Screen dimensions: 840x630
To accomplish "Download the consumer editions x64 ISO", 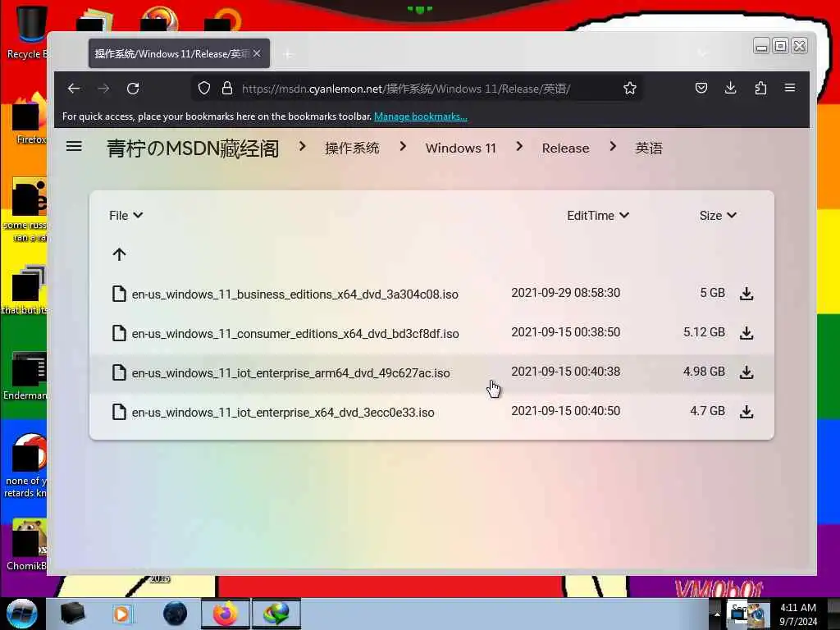I will pyautogui.click(x=746, y=333).
